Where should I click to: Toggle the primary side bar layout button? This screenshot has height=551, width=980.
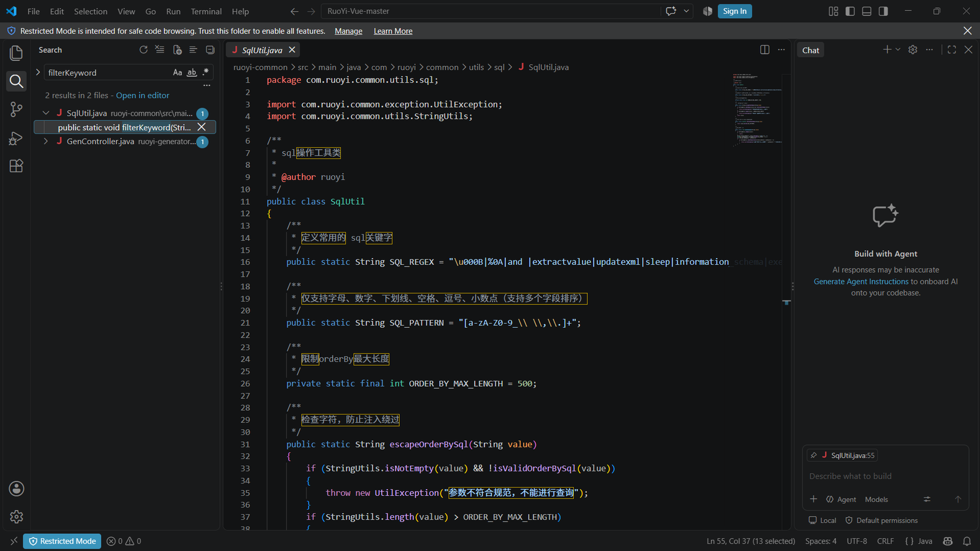(x=850, y=11)
